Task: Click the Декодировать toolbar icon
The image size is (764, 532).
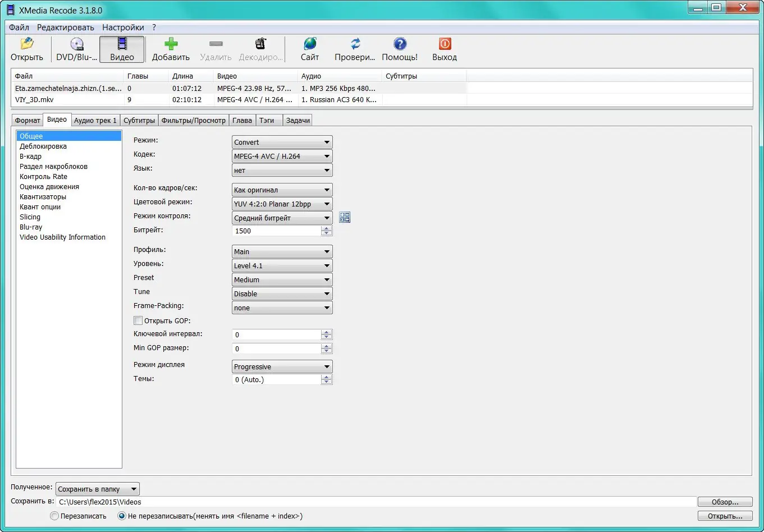Action: (260, 44)
